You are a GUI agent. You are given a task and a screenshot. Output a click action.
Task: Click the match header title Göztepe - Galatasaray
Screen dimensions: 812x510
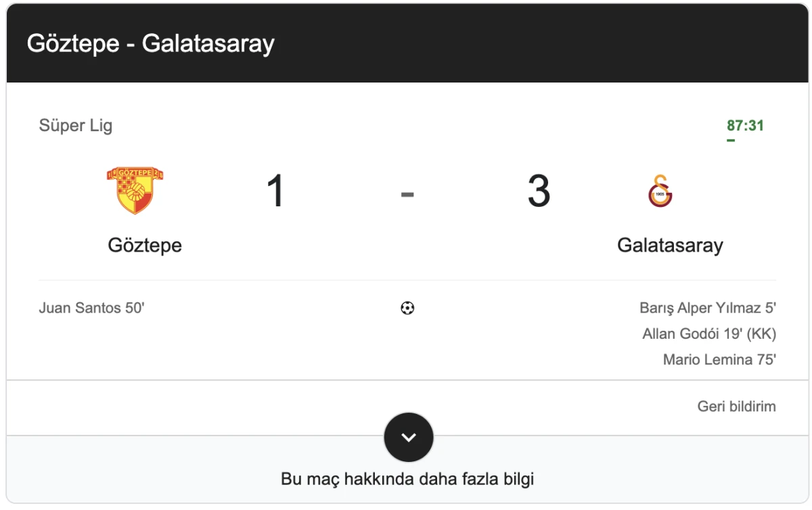click(150, 43)
